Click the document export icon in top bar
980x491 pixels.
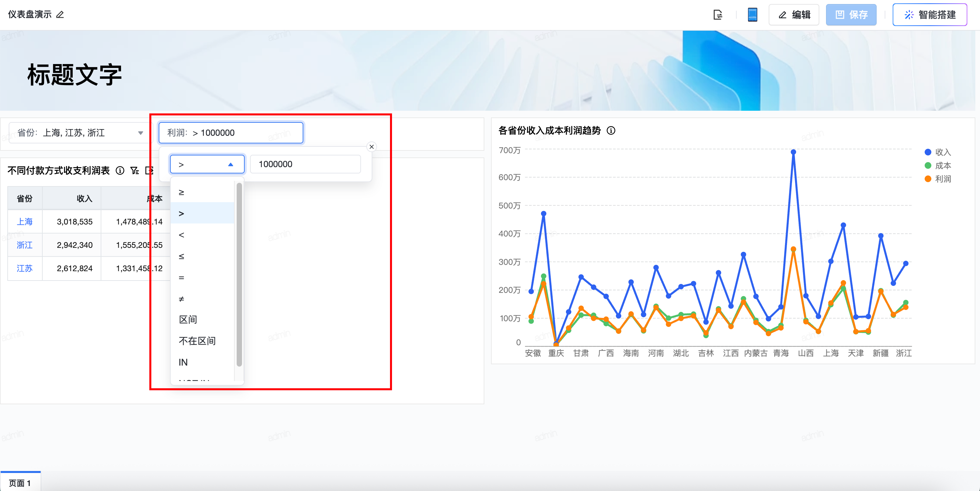pos(717,15)
